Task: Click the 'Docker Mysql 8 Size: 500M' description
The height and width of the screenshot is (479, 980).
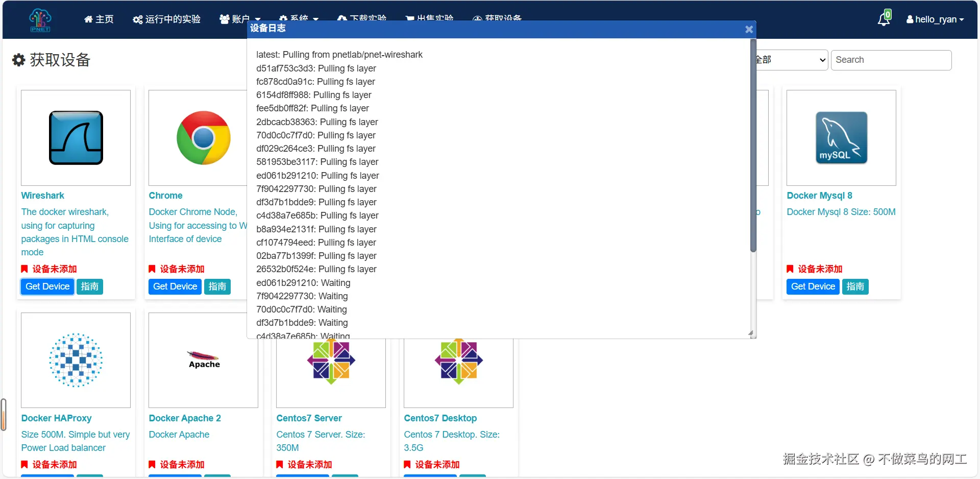Action: 841,212
